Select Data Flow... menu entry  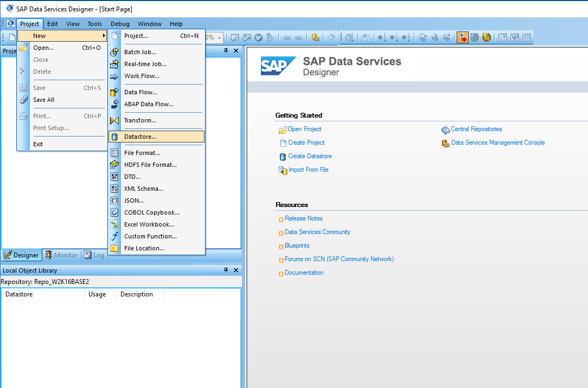156,92
